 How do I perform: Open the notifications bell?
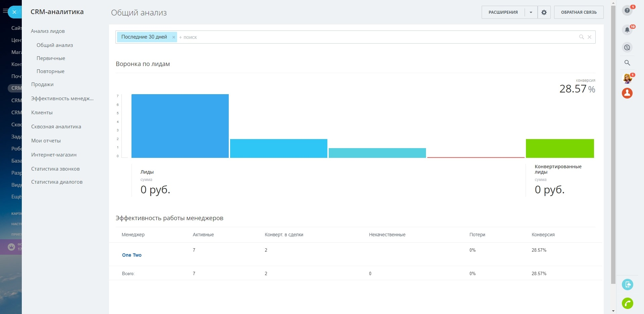point(627,30)
